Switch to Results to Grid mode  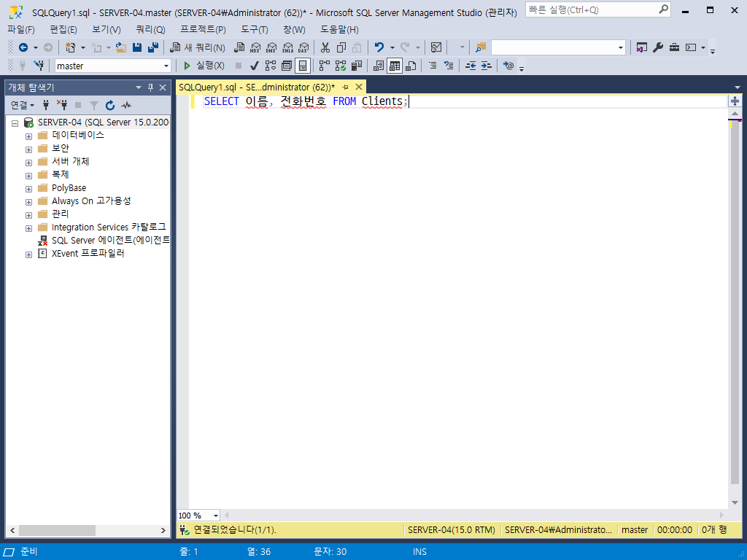(395, 66)
